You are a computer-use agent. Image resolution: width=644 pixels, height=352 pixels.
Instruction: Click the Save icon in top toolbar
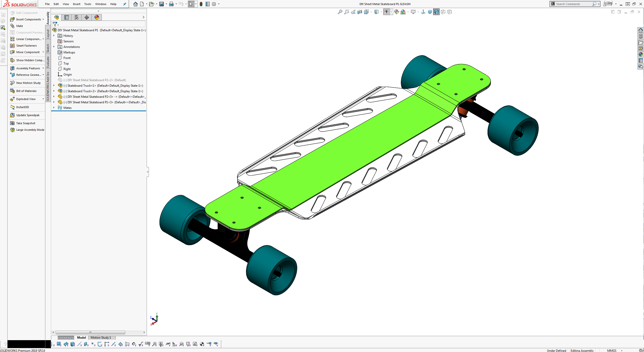coord(162,4)
